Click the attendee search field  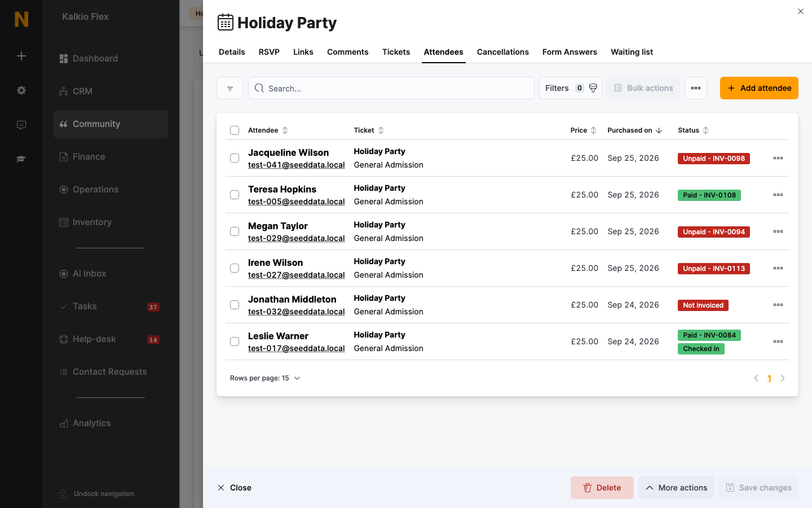point(391,88)
